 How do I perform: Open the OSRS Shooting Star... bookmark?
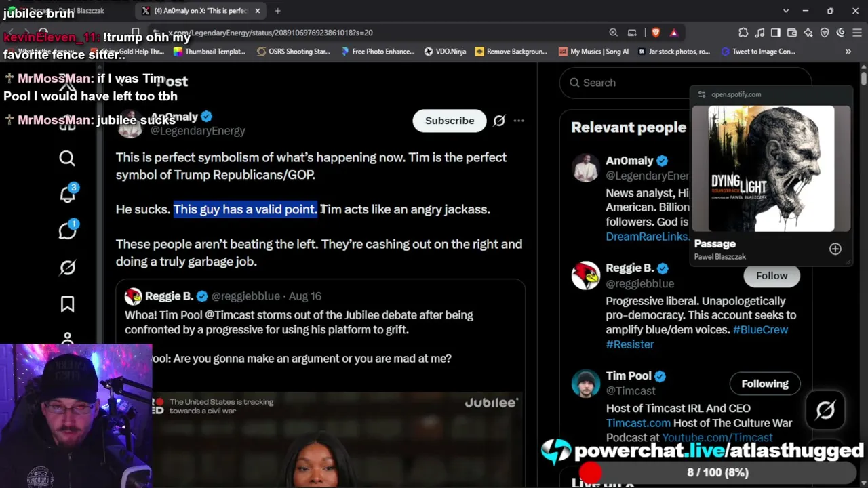pyautogui.click(x=294, y=52)
